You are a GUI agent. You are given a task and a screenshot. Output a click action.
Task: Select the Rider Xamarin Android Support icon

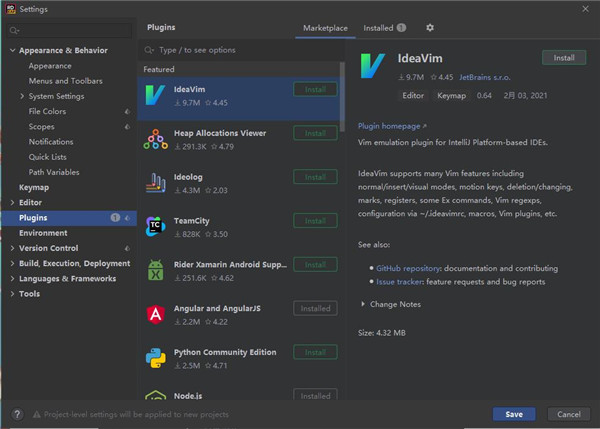155,270
